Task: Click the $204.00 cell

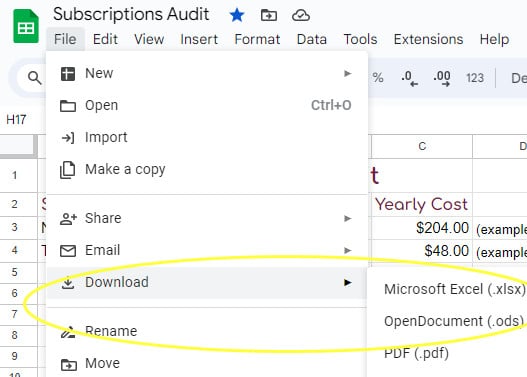Action: coord(421,228)
